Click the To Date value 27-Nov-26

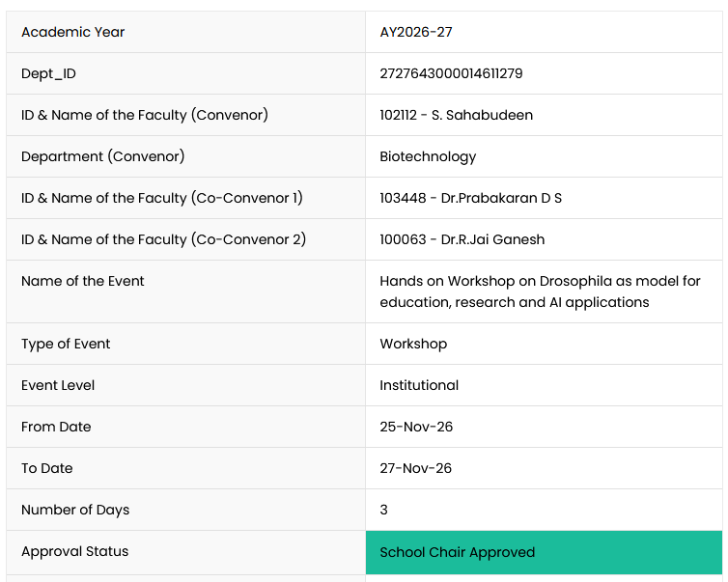click(415, 468)
